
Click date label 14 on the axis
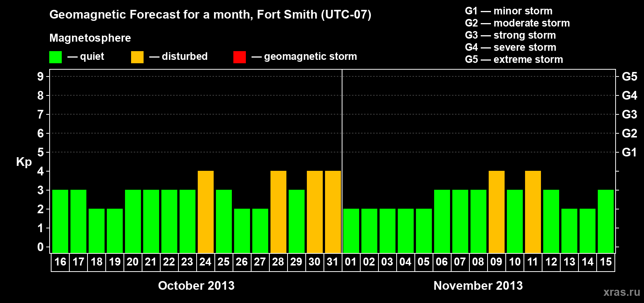coord(588,262)
